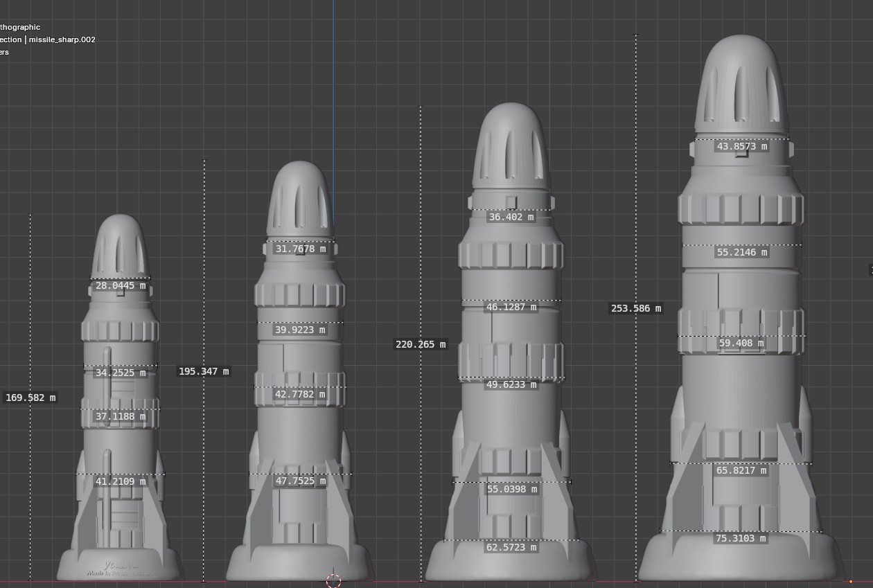Click the 55.2146 m measurement label
The height and width of the screenshot is (588, 873).
tap(741, 253)
